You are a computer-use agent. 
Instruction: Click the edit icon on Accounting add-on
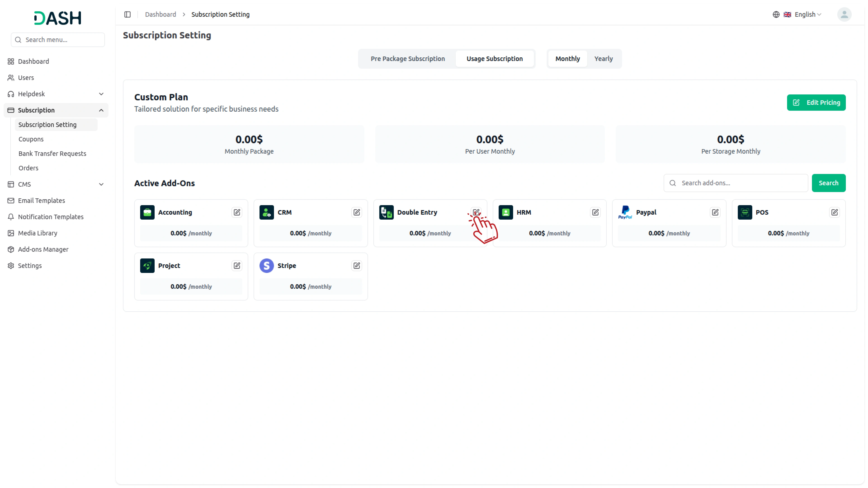[x=237, y=212]
